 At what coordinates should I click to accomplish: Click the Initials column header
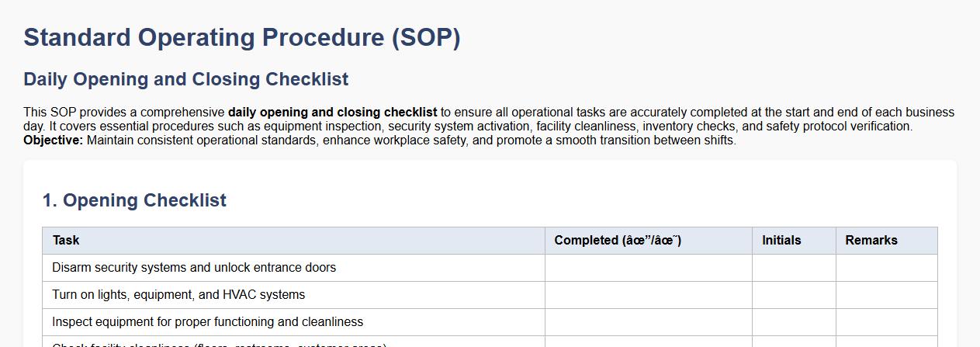(781, 241)
